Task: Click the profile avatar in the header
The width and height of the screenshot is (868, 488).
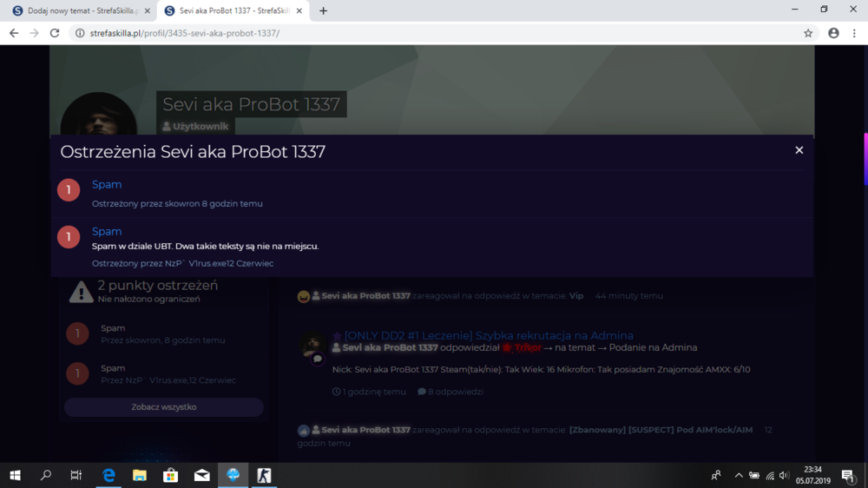Action: tap(99, 114)
